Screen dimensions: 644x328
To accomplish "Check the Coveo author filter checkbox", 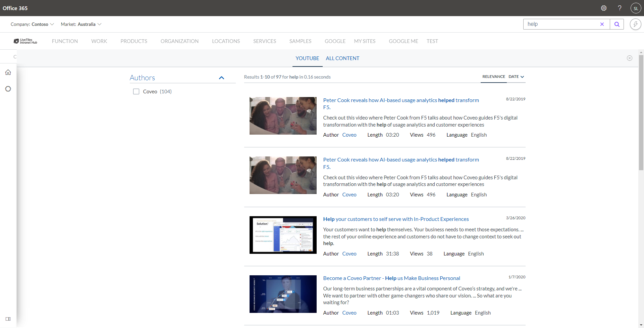I will coord(136,91).
